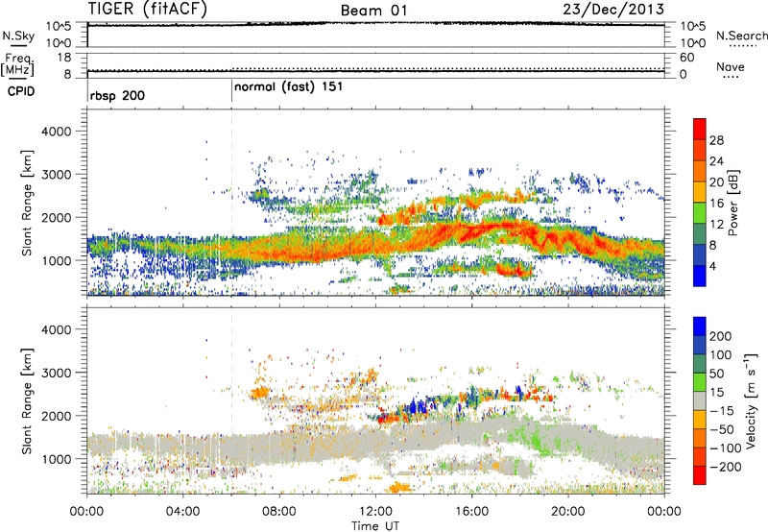Pick the bright blue bottom Power swatch
This screenshot has height=532, width=768.
tap(700, 276)
